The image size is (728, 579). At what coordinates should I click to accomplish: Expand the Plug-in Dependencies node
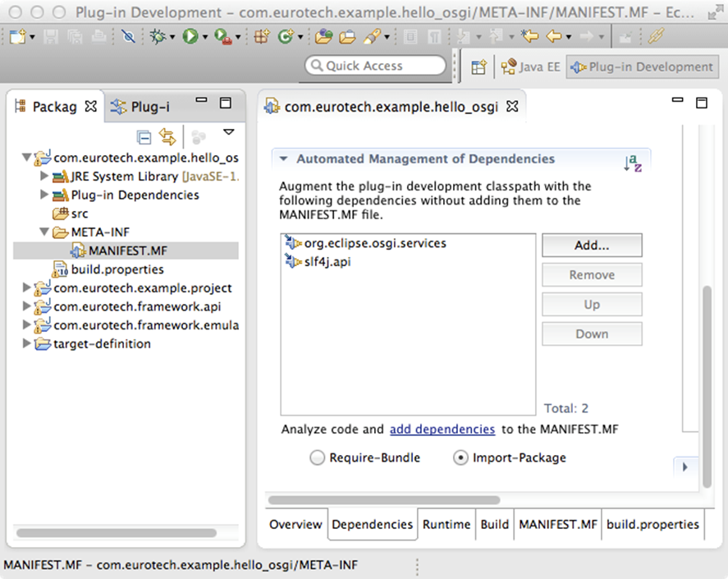coord(44,195)
